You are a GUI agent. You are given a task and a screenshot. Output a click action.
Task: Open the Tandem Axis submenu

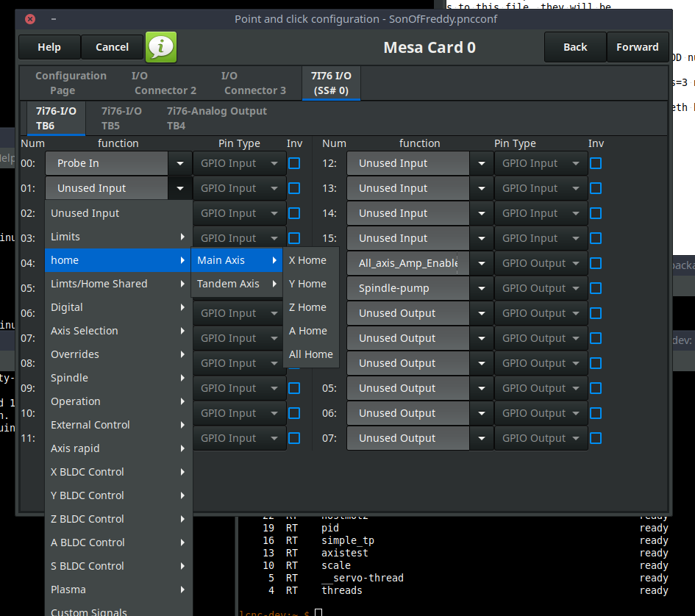point(237,284)
